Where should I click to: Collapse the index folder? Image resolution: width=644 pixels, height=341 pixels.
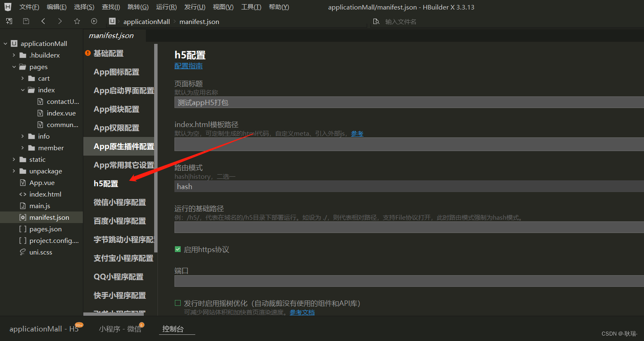click(22, 90)
